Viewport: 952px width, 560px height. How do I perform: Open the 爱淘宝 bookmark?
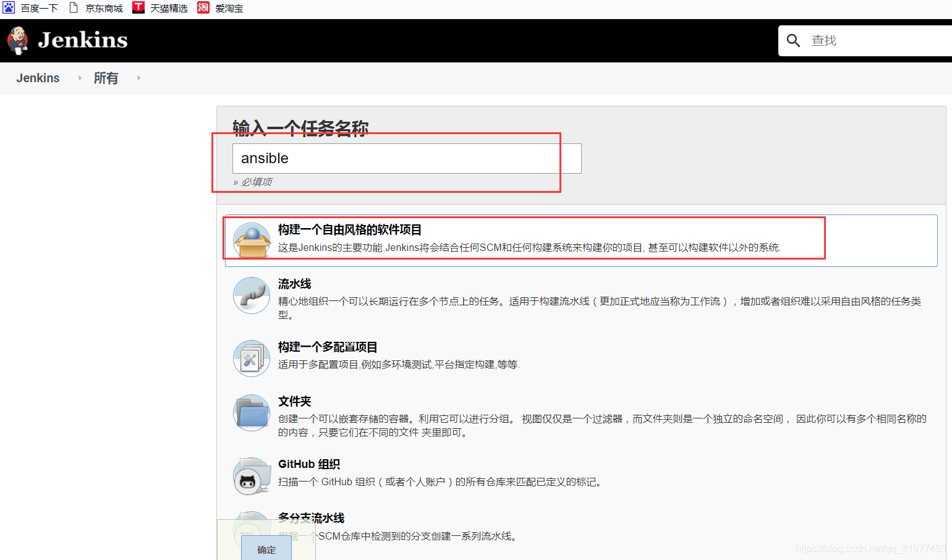[x=229, y=8]
